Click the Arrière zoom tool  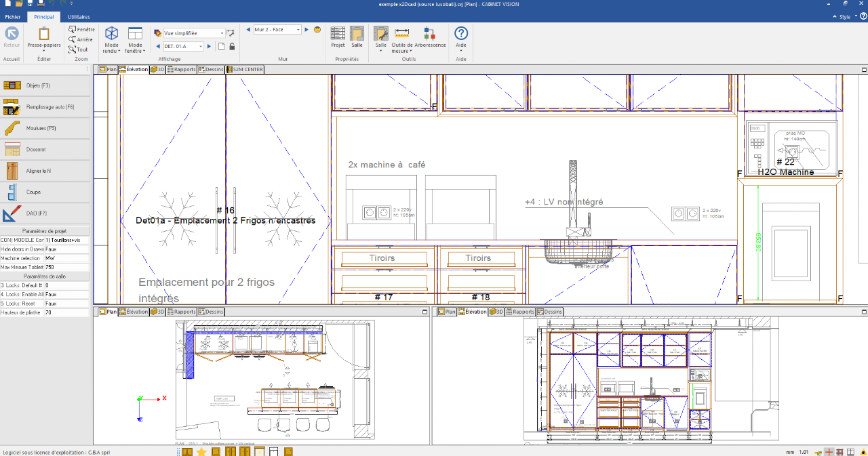pyautogui.click(x=81, y=39)
